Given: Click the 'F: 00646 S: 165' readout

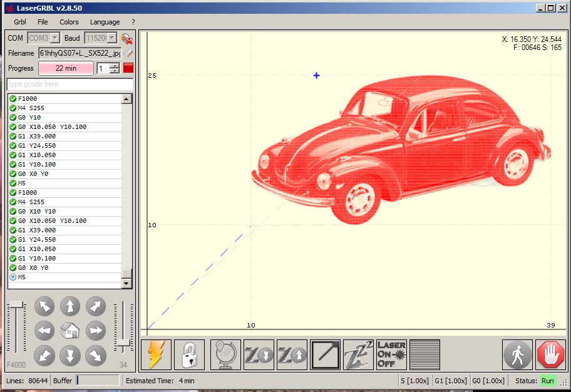Looking at the screenshot, I should (x=537, y=48).
